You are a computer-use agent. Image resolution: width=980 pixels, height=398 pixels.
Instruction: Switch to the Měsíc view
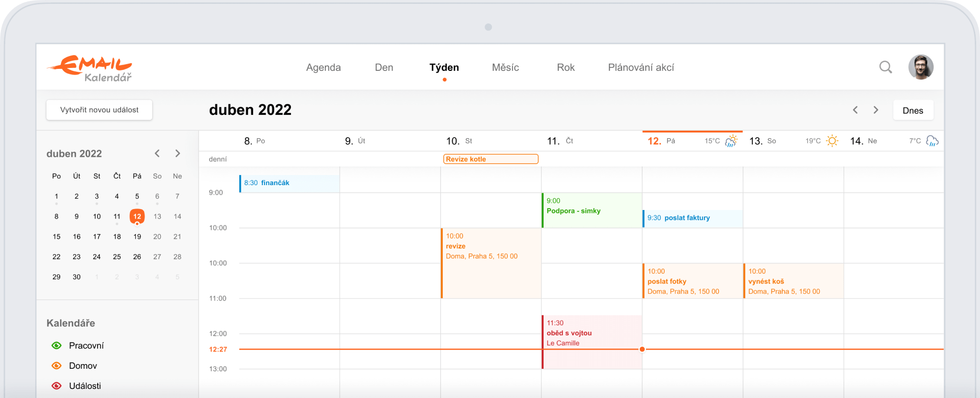coord(505,67)
